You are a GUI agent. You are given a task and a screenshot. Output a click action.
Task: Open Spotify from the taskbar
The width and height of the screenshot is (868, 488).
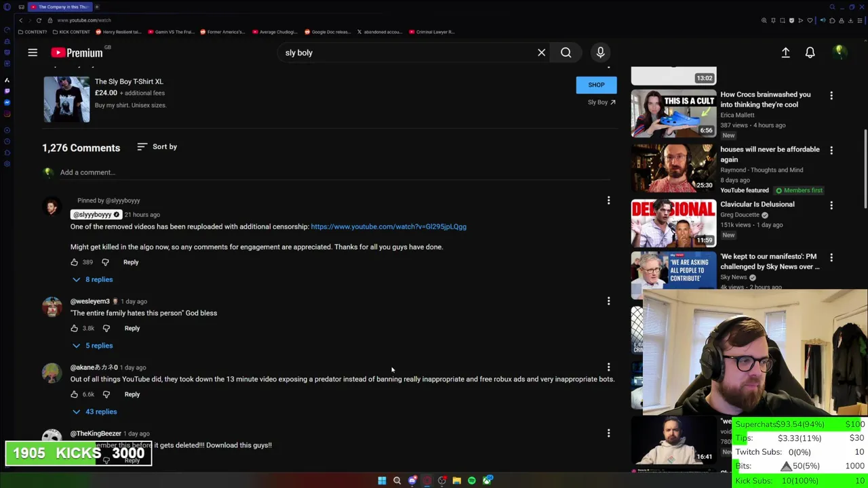point(471,481)
